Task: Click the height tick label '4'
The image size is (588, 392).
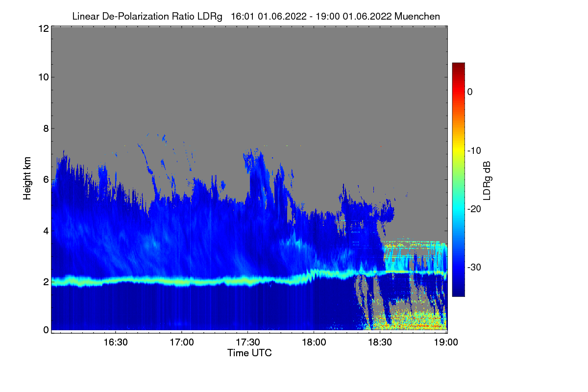Action: 45,230
